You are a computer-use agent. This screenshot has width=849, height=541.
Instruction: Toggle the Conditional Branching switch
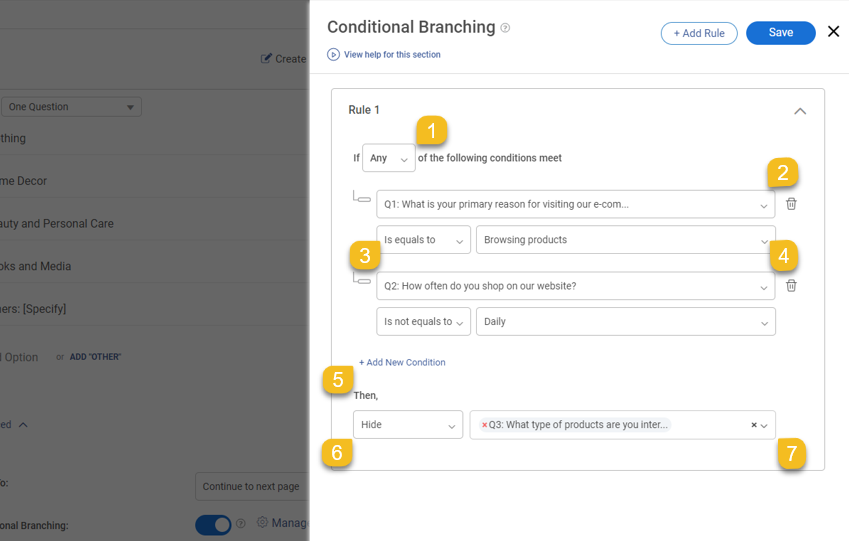click(213, 524)
